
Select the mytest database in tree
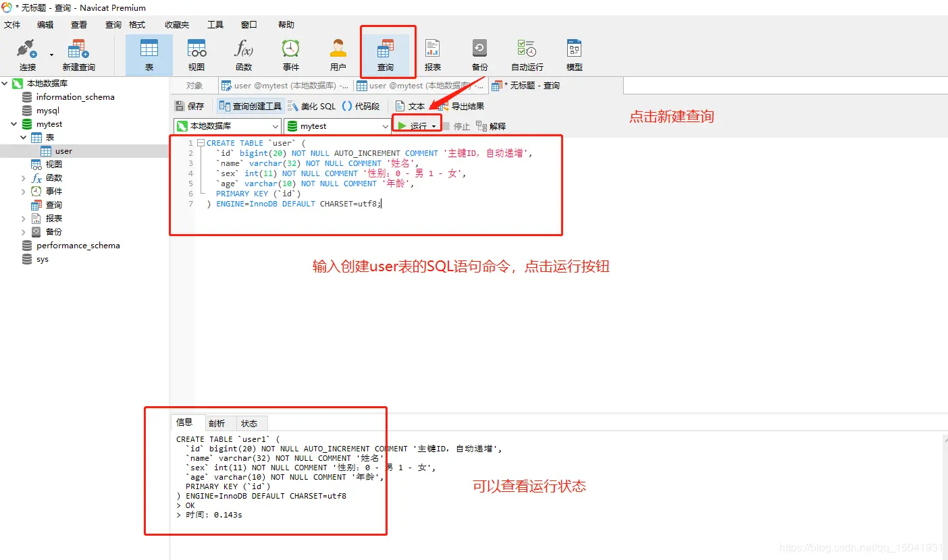[49, 124]
